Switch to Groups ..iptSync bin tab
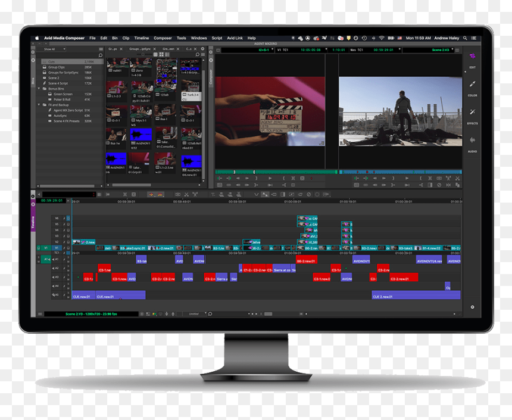This screenshot has width=512, height=420. pos(140,49)
